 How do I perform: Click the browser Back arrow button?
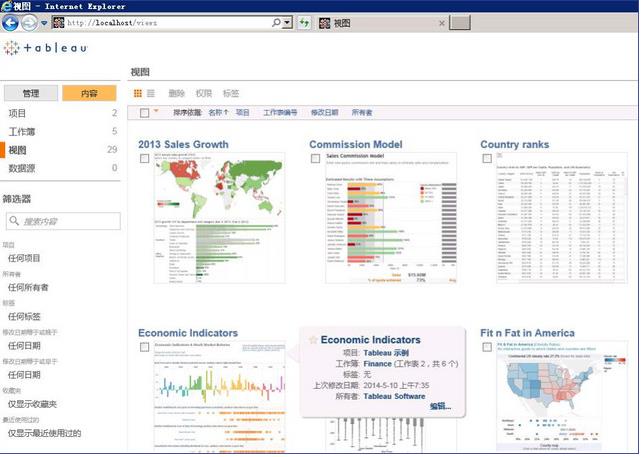tap(10, 23)
